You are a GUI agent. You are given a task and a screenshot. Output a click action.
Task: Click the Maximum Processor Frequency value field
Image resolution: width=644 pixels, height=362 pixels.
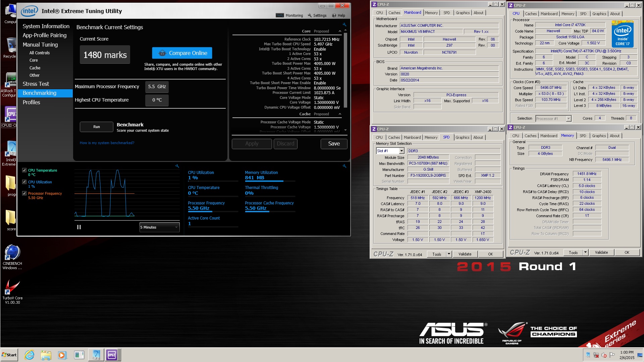coord(157,86)
